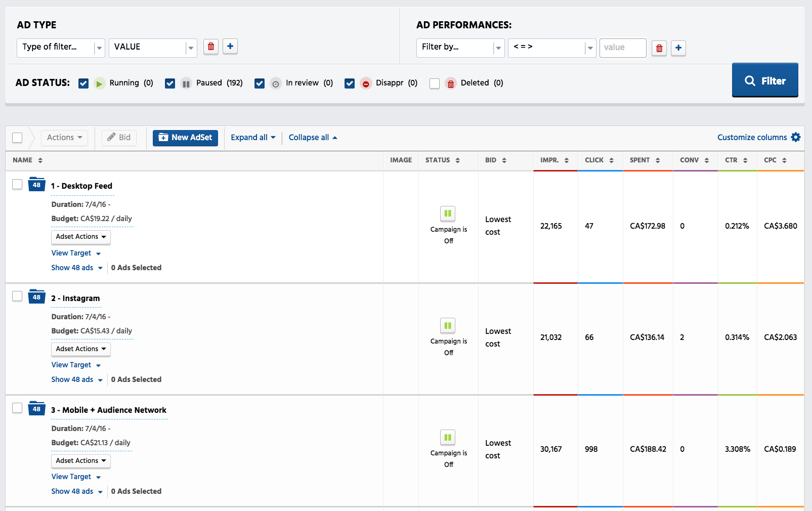Uncheck the In review status checkbox
Screen dimensions: 812x511
[260, 83]
